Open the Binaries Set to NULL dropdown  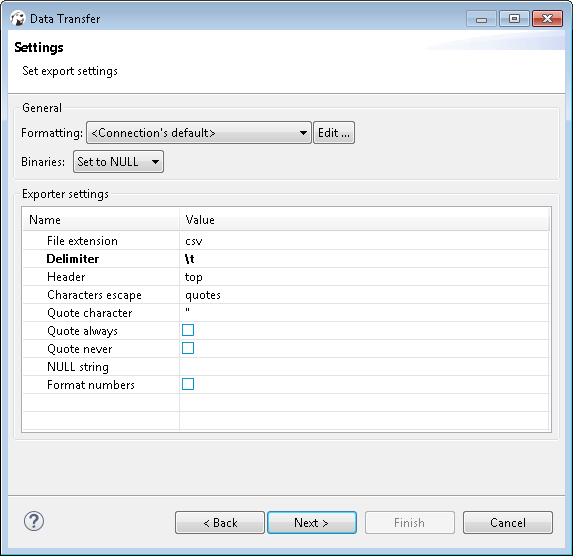(118, 162)
